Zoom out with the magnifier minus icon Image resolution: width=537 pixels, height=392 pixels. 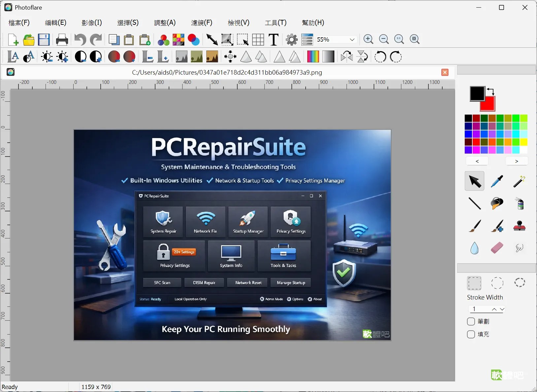coord(384,39)
